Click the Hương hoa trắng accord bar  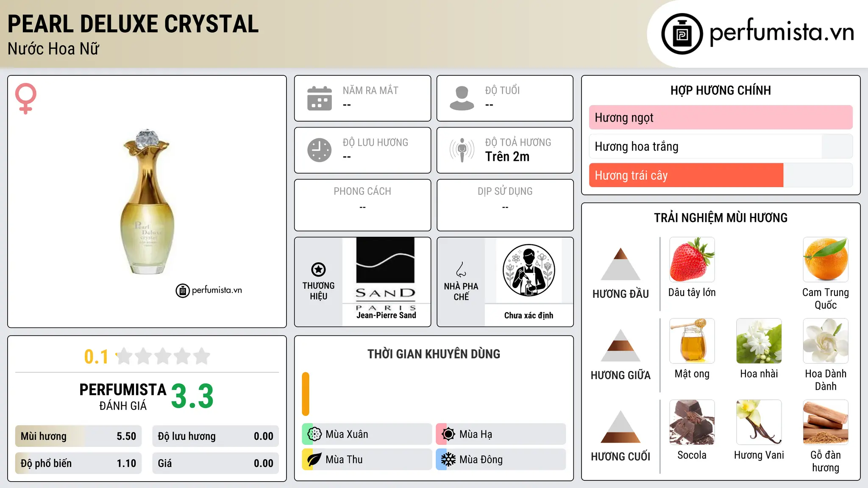(x=721, y=147)
